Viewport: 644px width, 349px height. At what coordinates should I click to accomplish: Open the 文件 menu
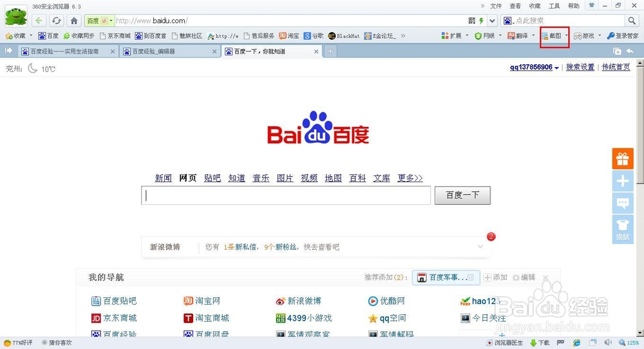point(496,6)
